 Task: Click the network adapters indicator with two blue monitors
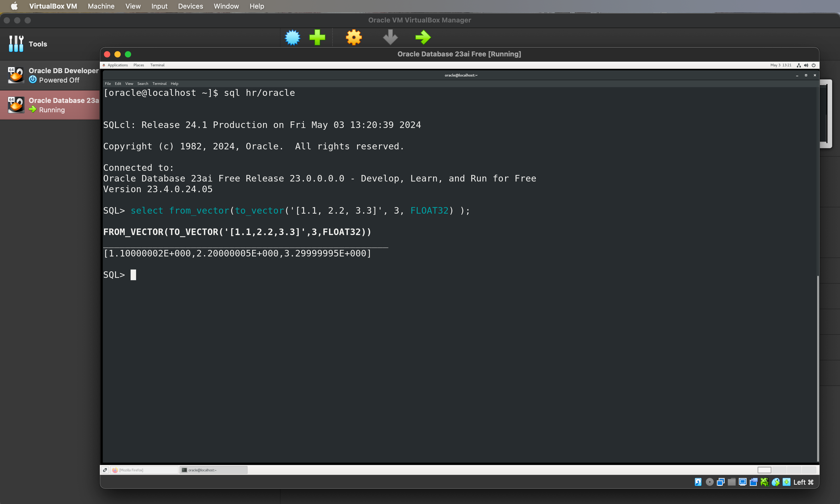tap(720, 482)
